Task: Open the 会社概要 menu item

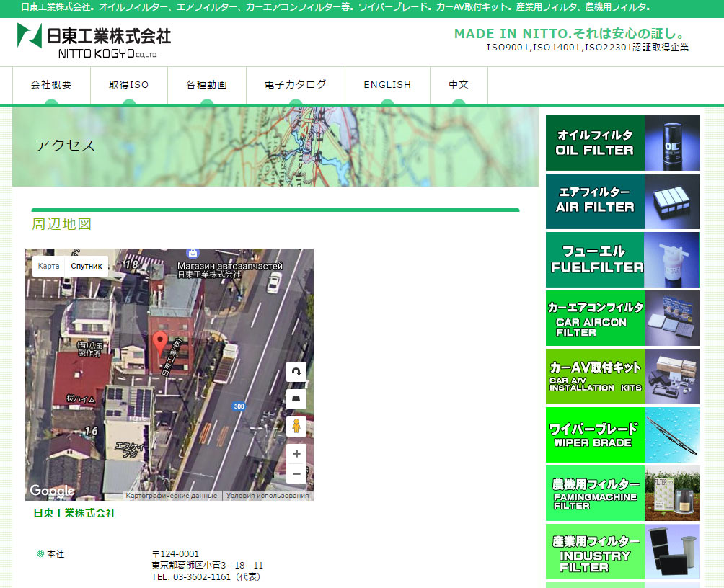Action: [51, 85]
